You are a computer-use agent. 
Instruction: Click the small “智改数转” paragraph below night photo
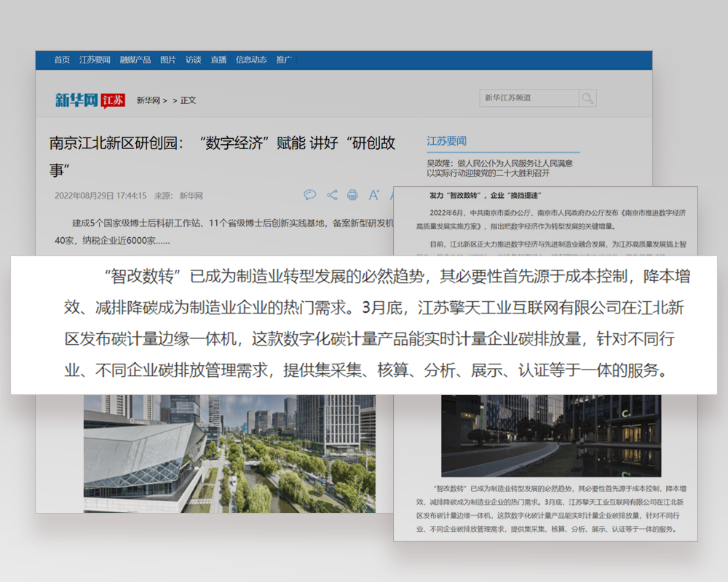(551, 509)
